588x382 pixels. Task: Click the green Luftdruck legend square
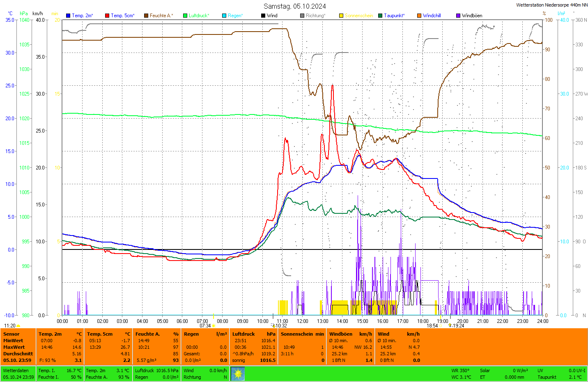click(185, 16)
